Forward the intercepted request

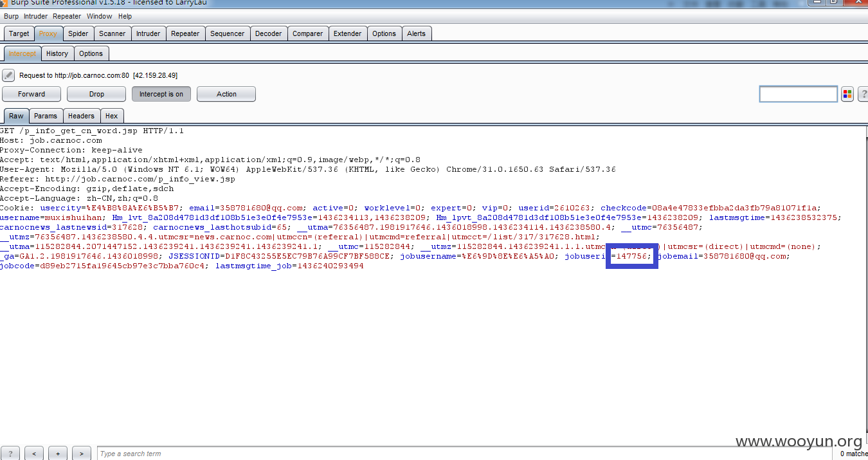click(x=32, y=94)
